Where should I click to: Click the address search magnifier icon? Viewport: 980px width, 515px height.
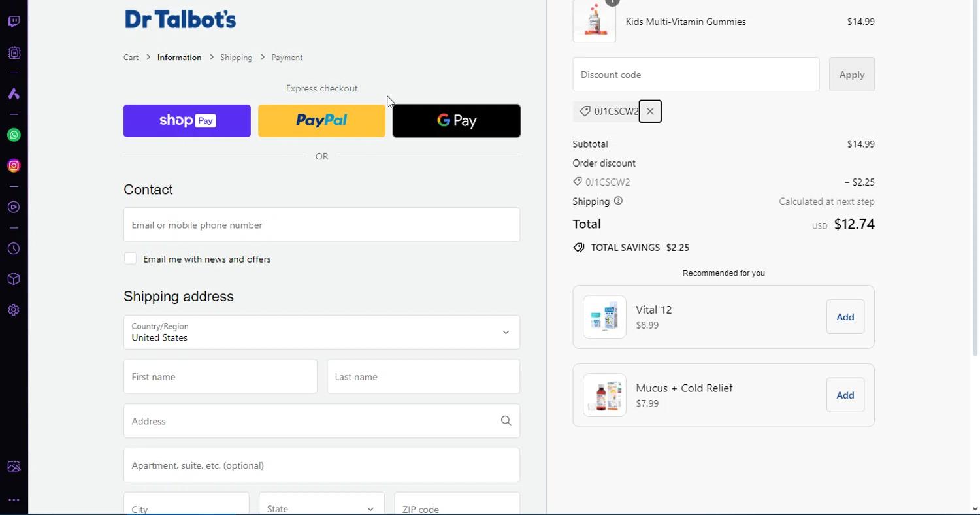(x=506, y=421)
